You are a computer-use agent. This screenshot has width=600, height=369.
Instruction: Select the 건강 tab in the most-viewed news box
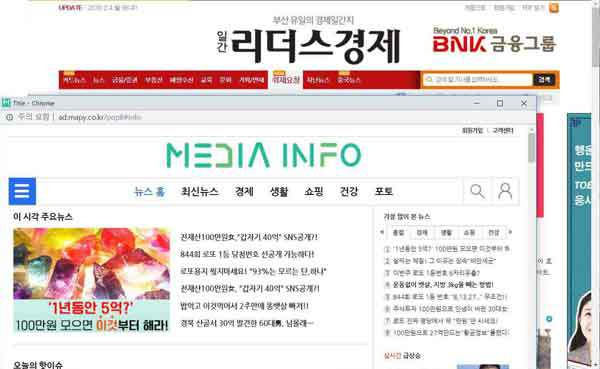click(494, 232)
